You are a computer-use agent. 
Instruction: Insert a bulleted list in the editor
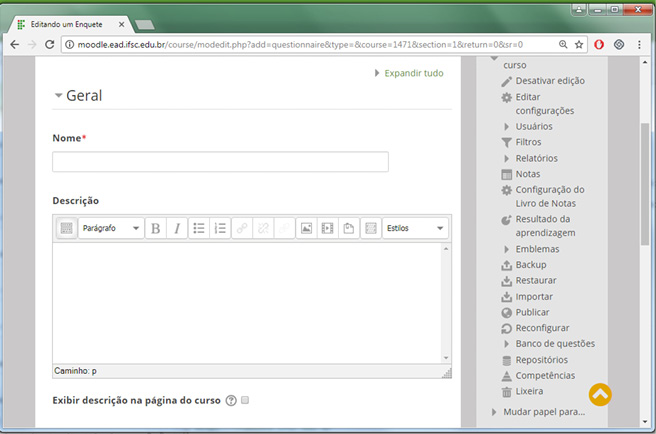[x=199, y=228]
